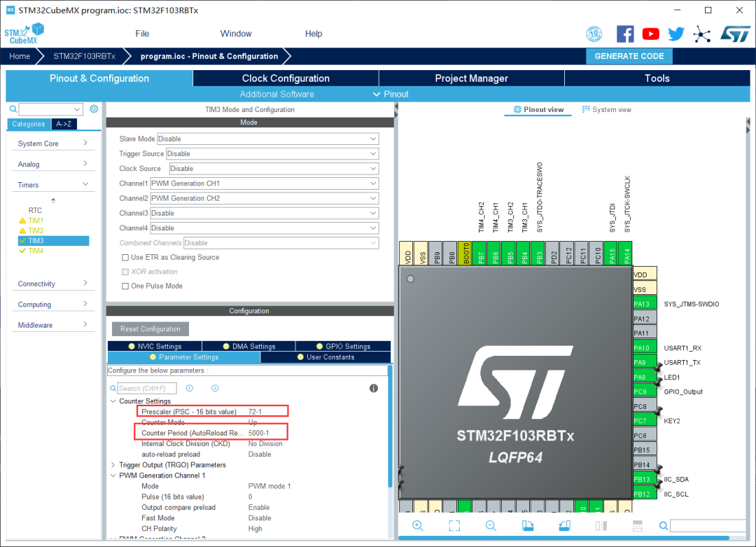Check the One Pulse Mode checkbox
Image resolution: width=756 pixels, height=547 pixels.
pyautogui.click(x=125, y=286)
